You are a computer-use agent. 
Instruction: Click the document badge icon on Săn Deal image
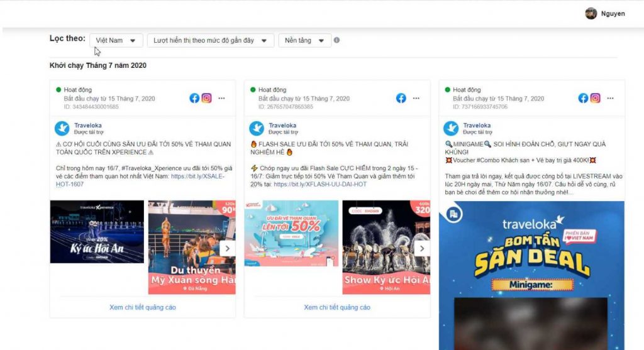(453, 214)
